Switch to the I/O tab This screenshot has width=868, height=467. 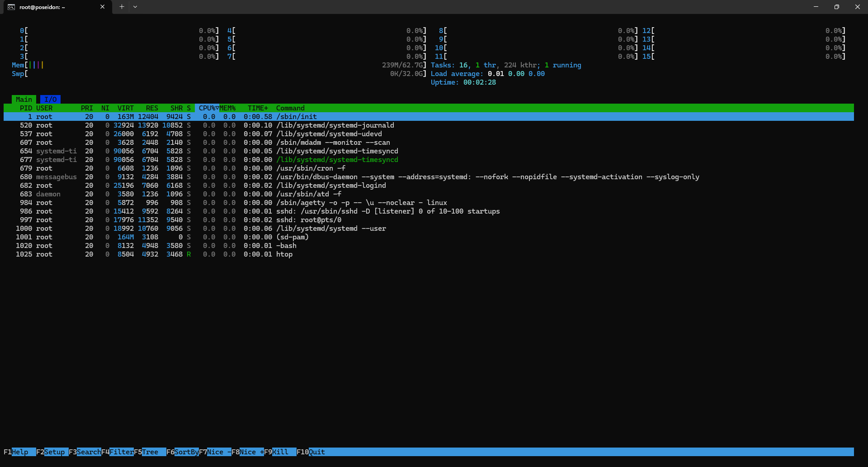tap(50, 100)
